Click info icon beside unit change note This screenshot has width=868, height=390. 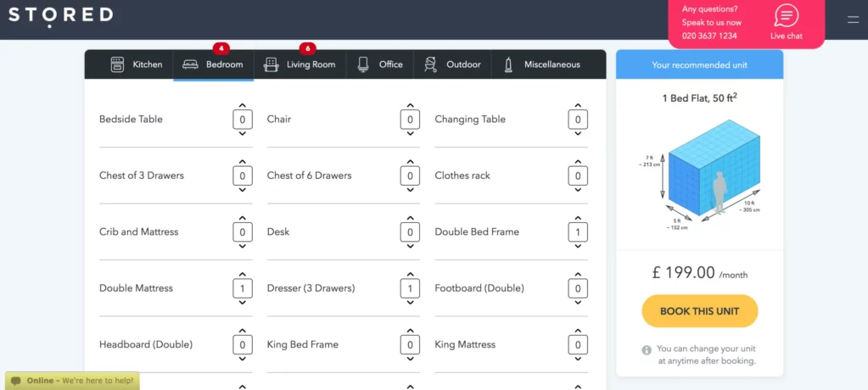(x=647, y=349)
